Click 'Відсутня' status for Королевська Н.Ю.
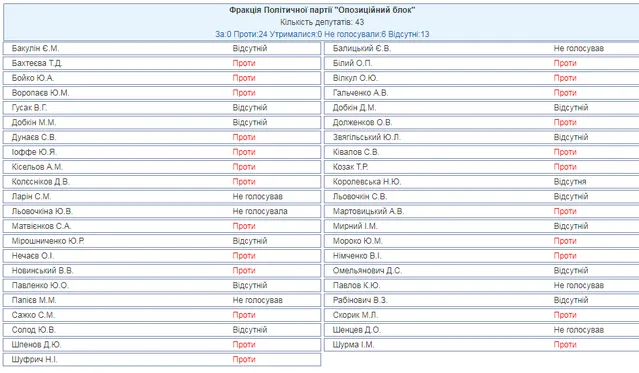Screen dimensions: 639x373 coord(570,182)
